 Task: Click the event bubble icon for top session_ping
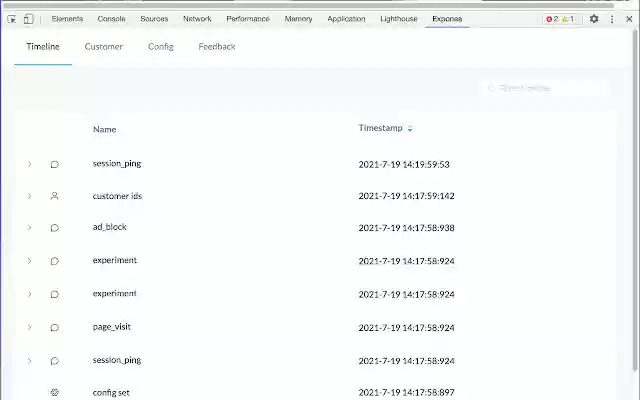point(55,164)
